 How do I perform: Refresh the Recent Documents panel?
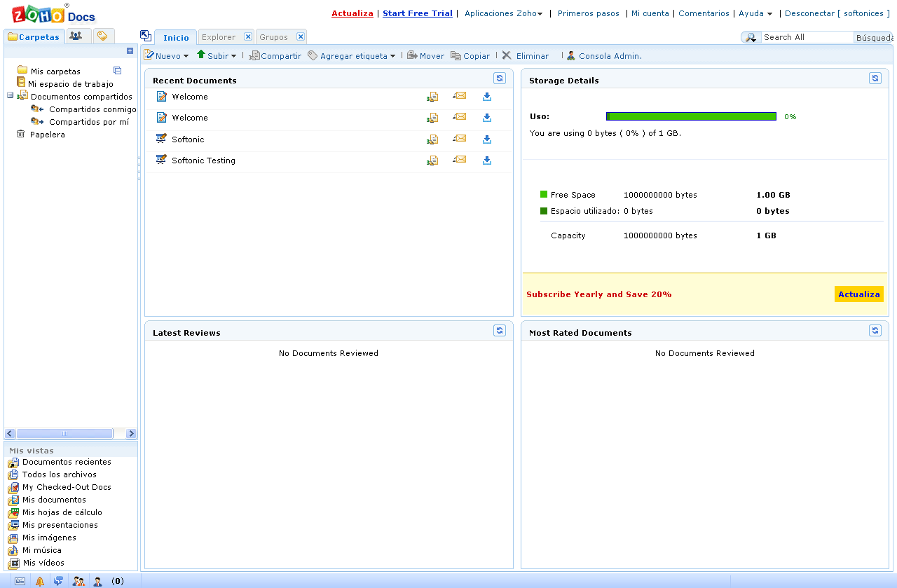click(500, 78)
